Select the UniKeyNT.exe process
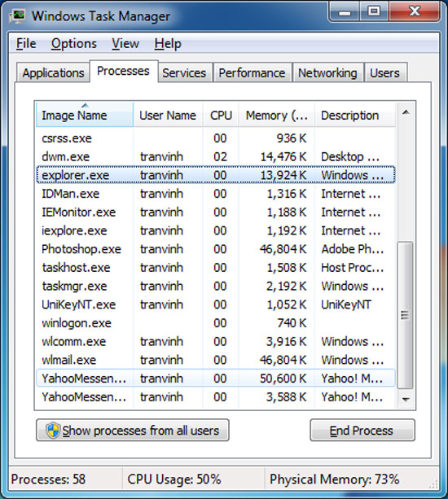448x499 pixels. pyautogui.click(x=216, y=304)
